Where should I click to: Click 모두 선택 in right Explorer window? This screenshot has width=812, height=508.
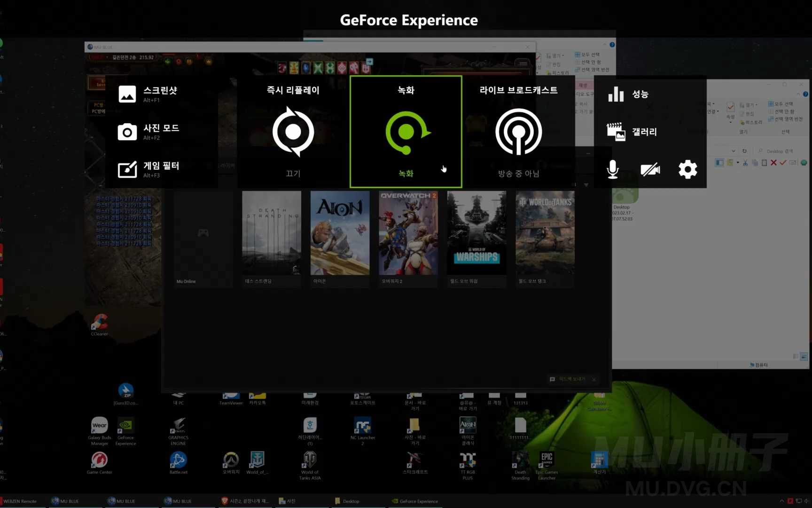781,103
